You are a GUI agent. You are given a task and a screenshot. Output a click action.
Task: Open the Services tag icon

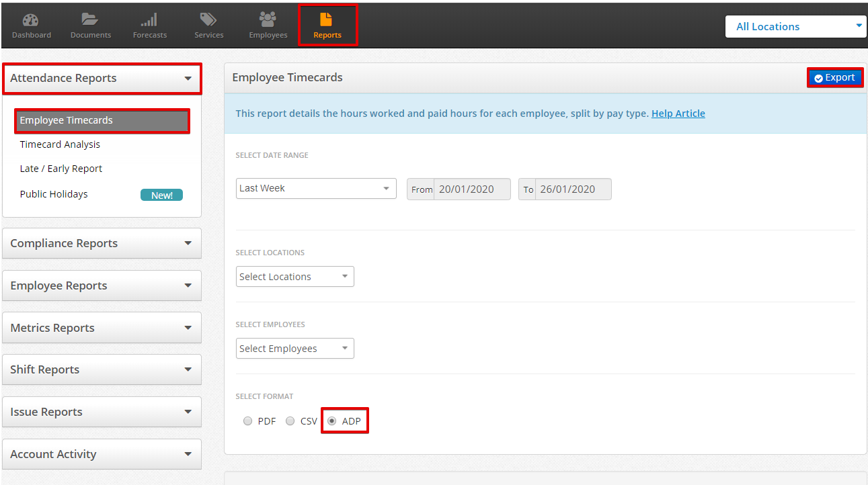tap(208, 20)
